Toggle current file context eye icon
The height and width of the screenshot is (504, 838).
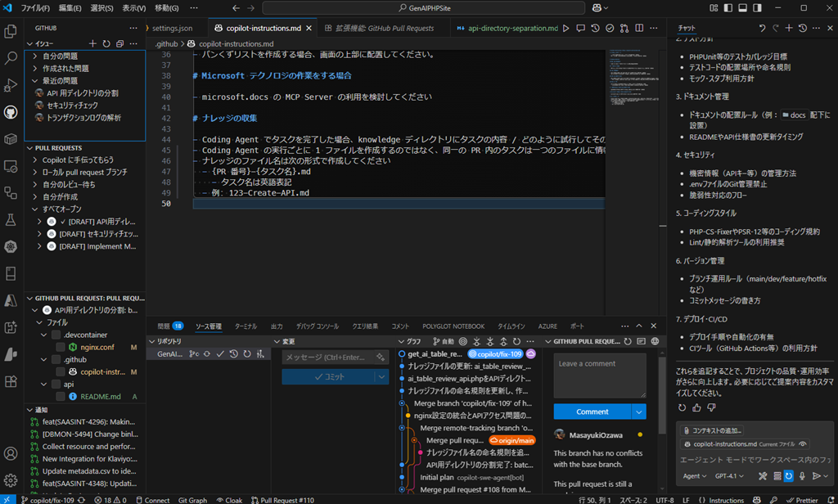coord(802,444)
